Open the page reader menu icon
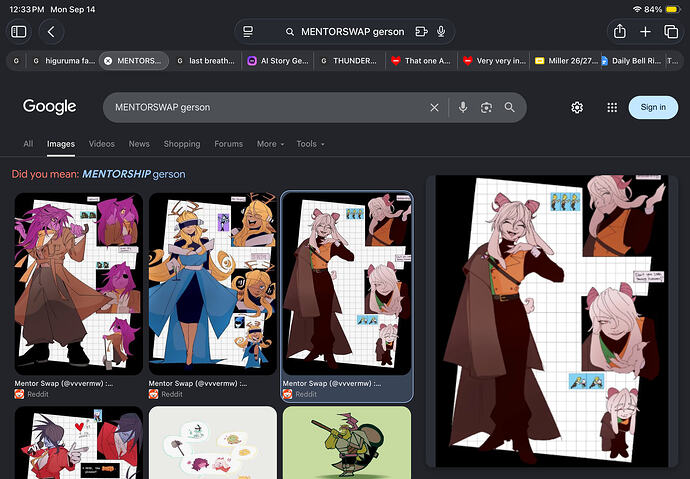This screenshot has width=690, height=479. pyautogui.click(x=248, y=32)
